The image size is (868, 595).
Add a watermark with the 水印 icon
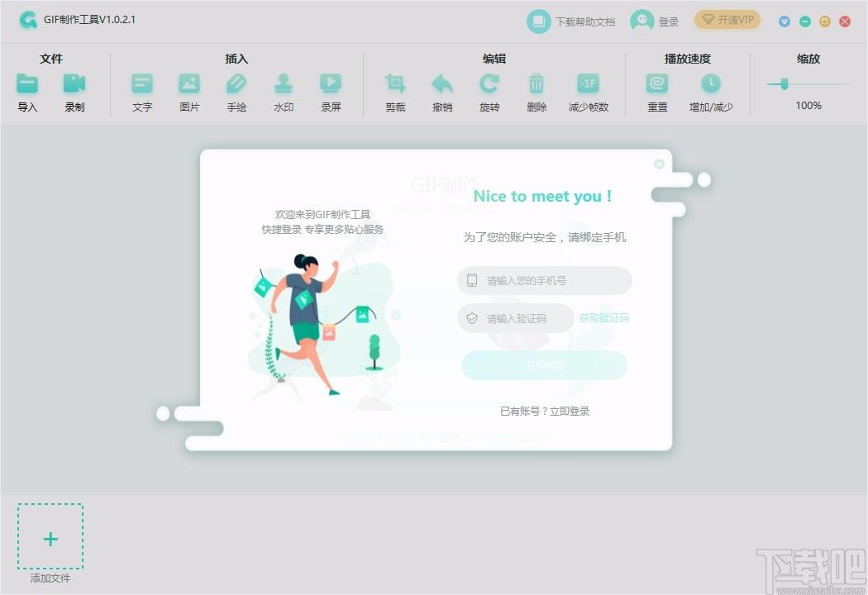click(284, 83)
